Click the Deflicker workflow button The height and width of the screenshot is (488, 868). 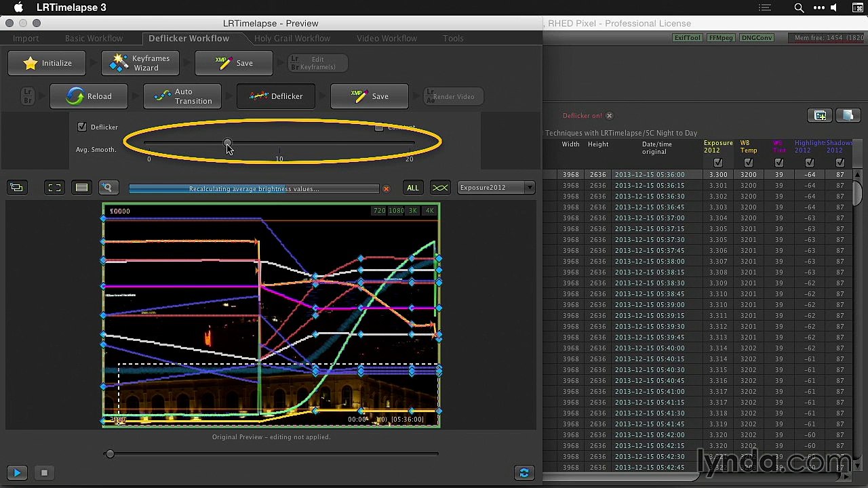(x=275, y=96)
